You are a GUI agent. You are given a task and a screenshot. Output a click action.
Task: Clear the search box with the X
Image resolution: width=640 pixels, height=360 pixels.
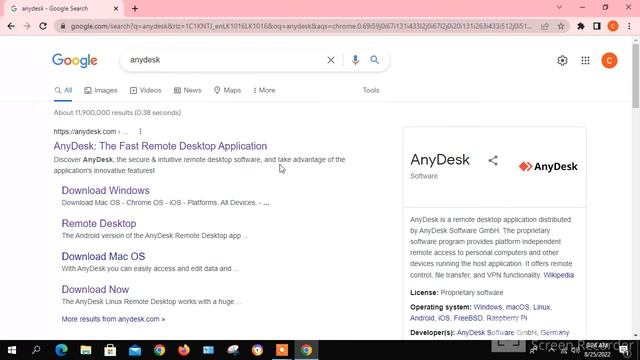click(331, 60)
